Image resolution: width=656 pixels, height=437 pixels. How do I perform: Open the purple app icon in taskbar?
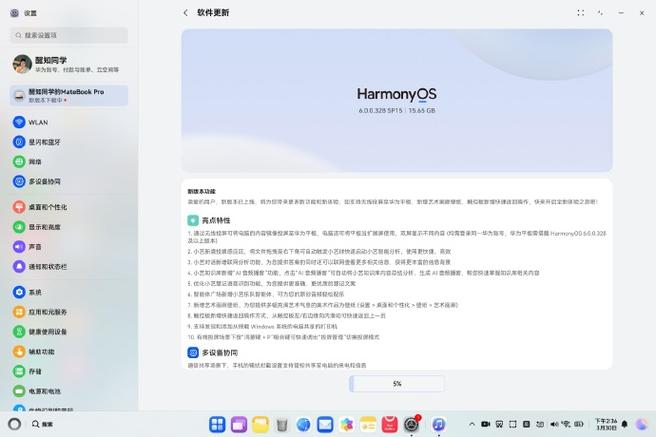(239, 424)
